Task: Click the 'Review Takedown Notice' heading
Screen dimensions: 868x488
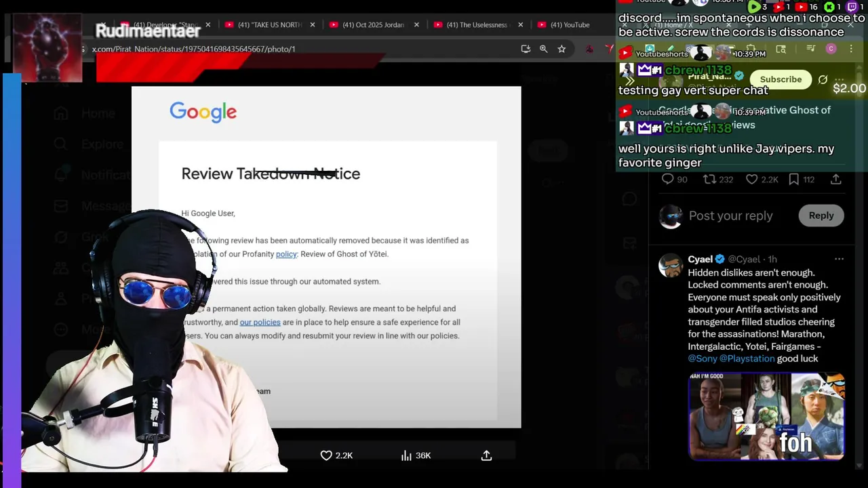Action: [271, 174]
